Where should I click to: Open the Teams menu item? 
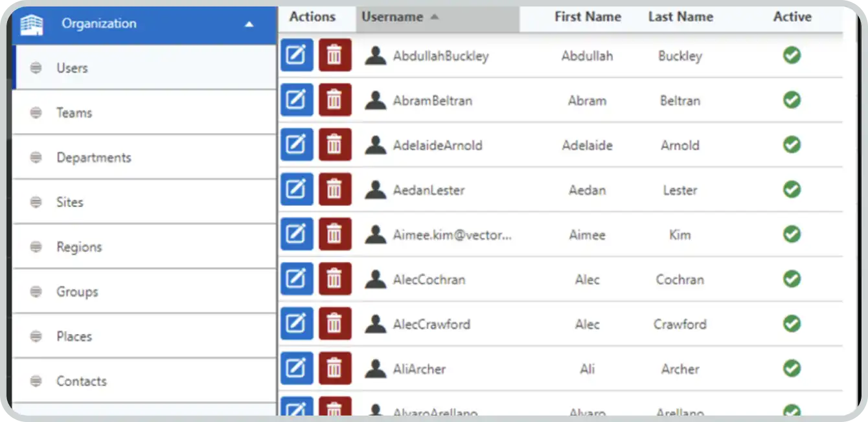coord(145,113)
